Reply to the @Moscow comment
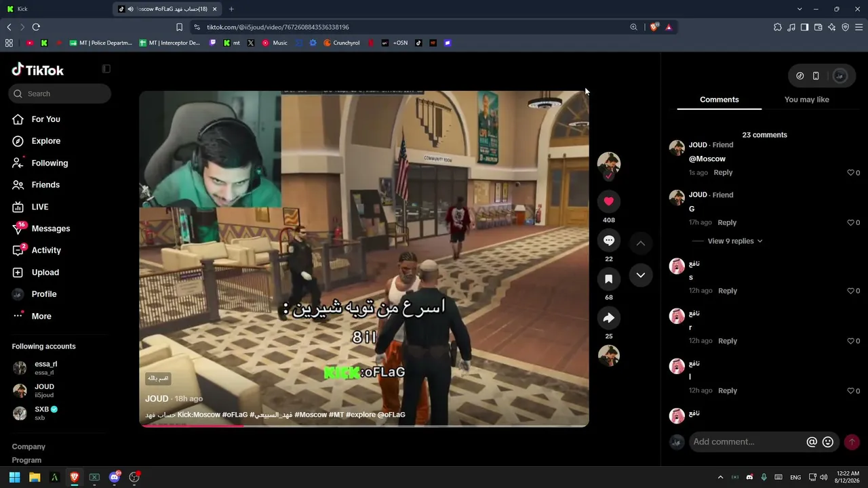This screenshot has width=868, height=488. point(723,173)
